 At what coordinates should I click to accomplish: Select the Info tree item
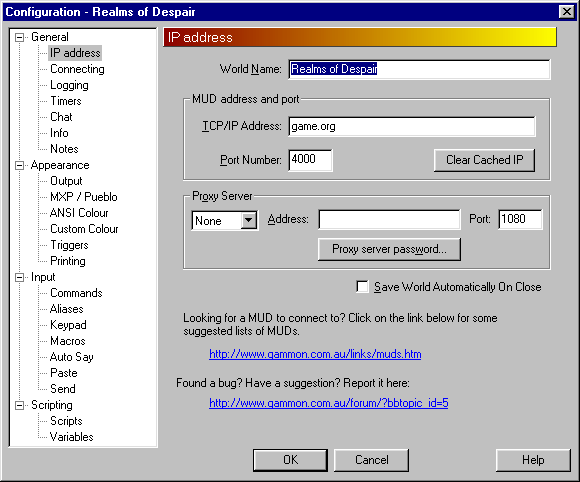(59, 133)
